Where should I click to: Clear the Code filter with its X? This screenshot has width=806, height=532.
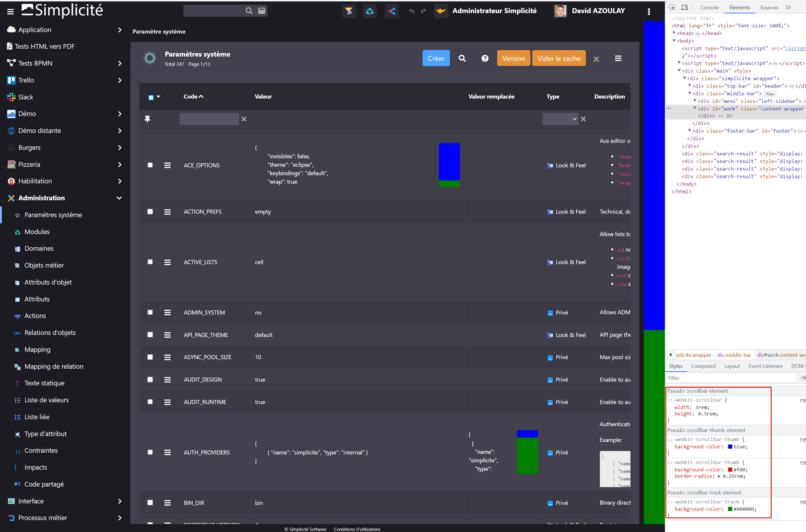coord(244,119)
